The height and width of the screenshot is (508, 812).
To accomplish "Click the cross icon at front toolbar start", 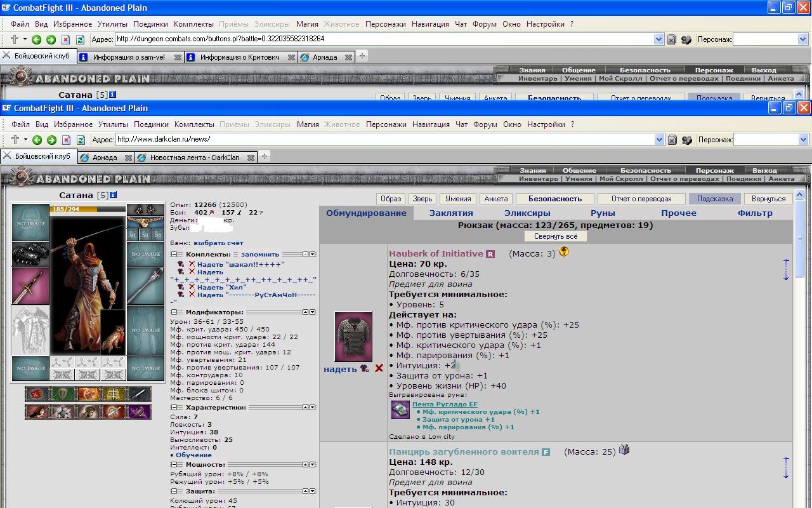I will [x=15, y=139].
